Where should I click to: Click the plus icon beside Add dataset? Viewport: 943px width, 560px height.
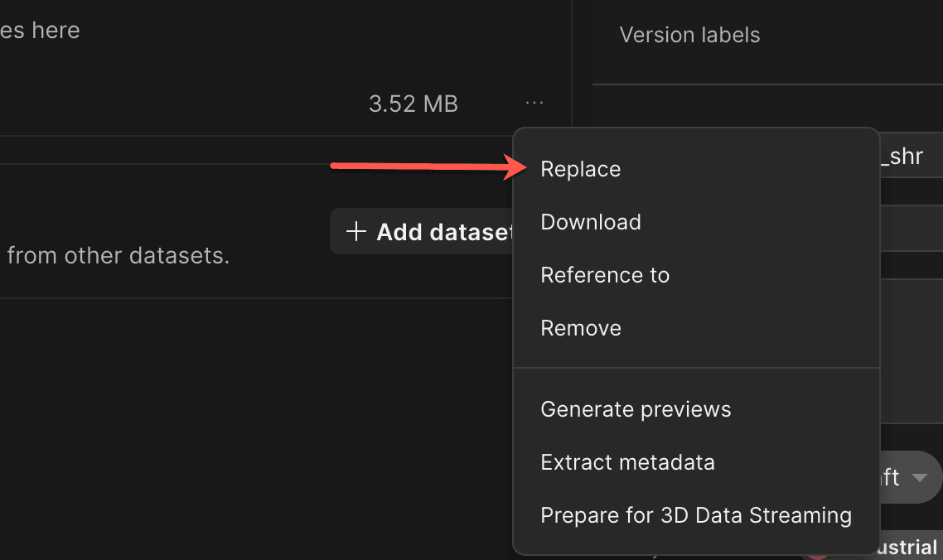coord(355,231)
